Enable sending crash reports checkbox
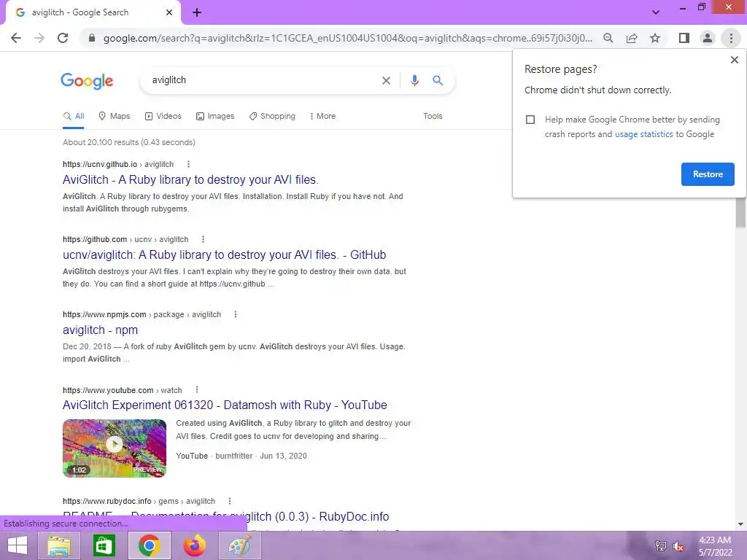747x560 pixels. 530,120
